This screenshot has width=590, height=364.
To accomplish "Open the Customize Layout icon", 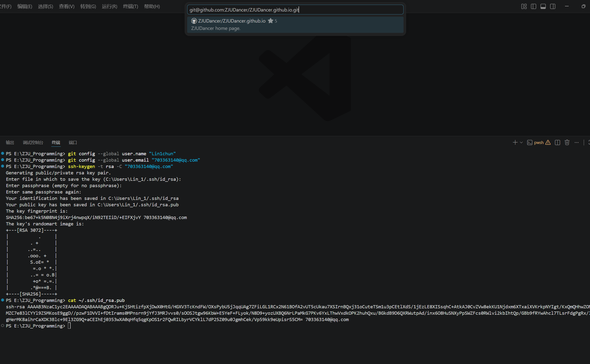I will pyautogui.click(x=524, y=6).
